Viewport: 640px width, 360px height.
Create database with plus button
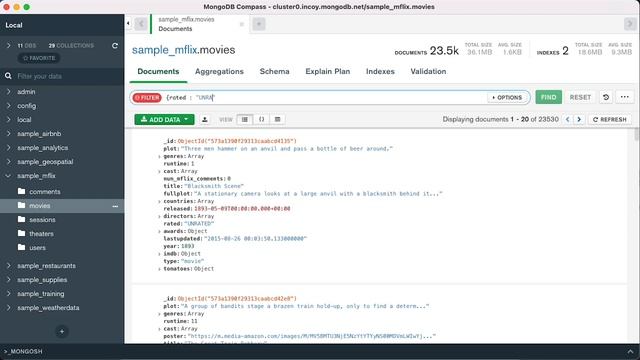[x=62, y=331]
